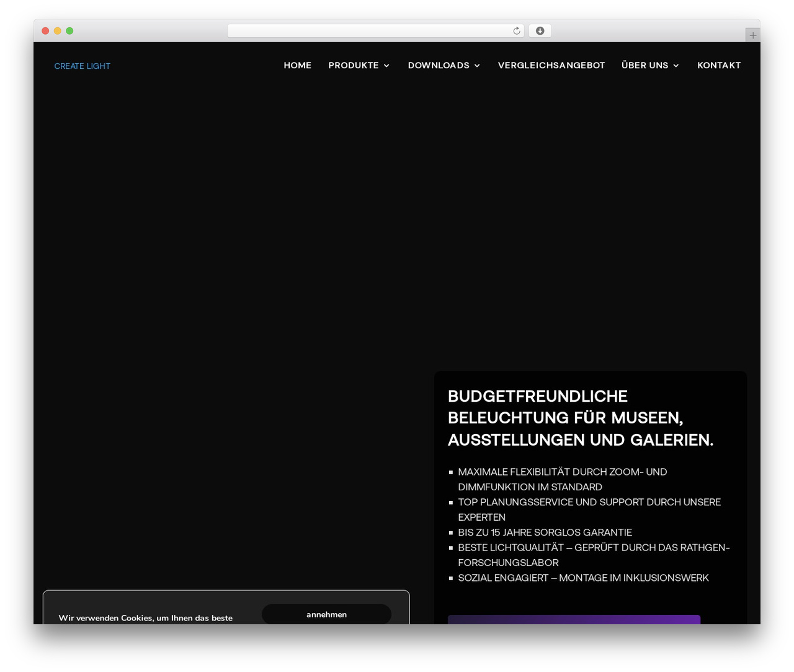Open the Produkte menu item
Screen dimensions: 794x672
coord(354,65)
